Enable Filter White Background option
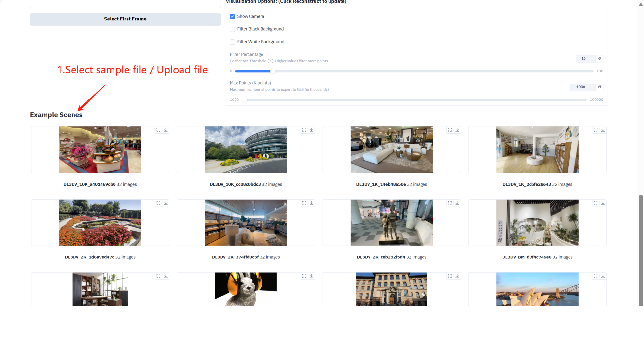The height and width of the screenshot is (355, 644). click(232, 42)
